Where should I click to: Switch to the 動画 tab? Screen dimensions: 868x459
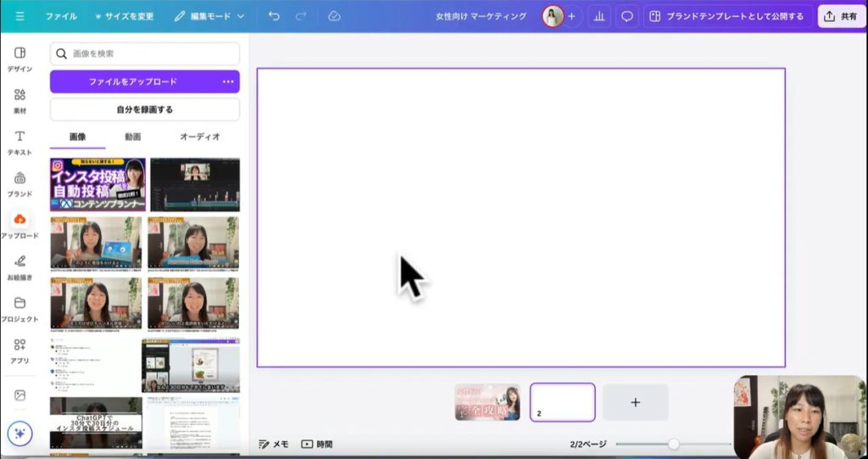pos(133,137)
